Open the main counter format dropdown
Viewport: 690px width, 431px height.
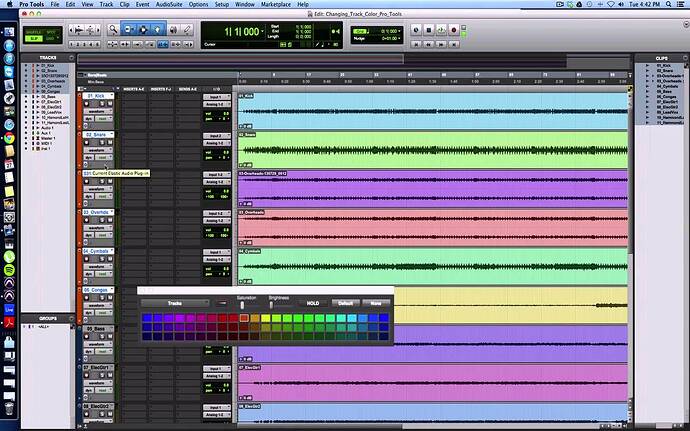coord(263,31)
